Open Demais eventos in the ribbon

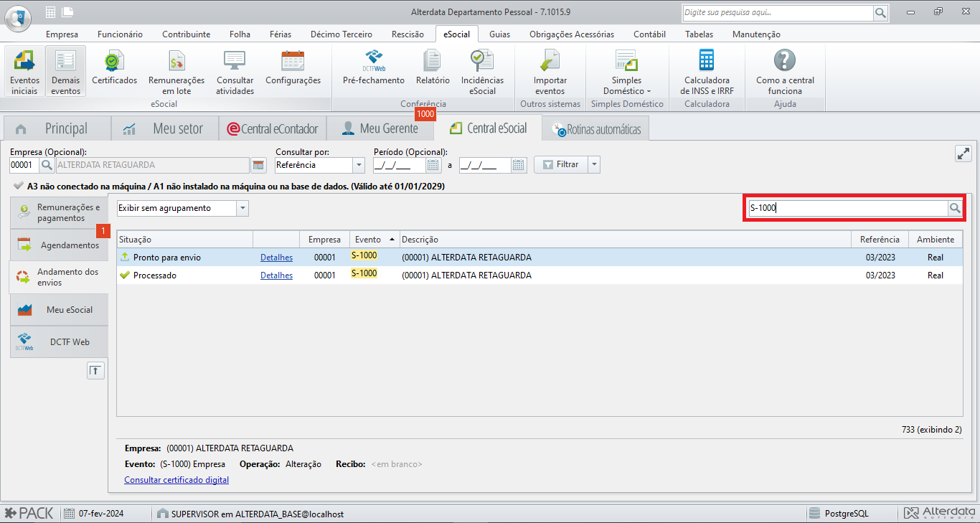66,72
